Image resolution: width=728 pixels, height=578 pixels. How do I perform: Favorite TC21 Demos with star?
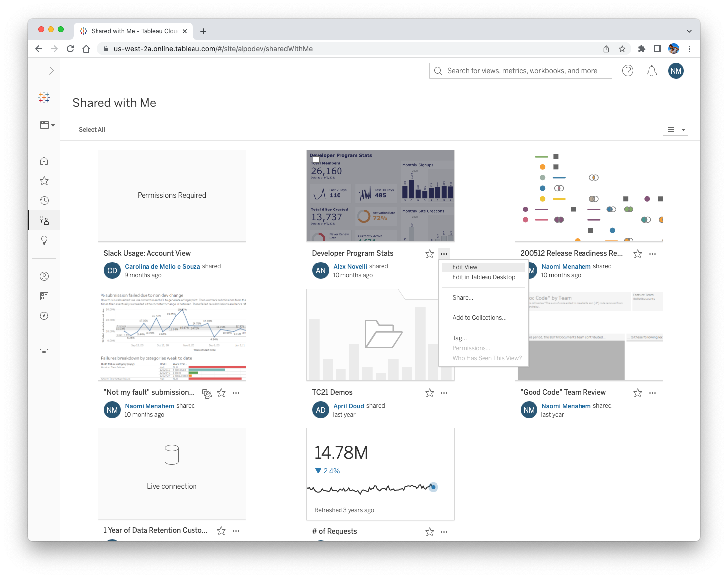pyautogui.click(x=430, y=393)
